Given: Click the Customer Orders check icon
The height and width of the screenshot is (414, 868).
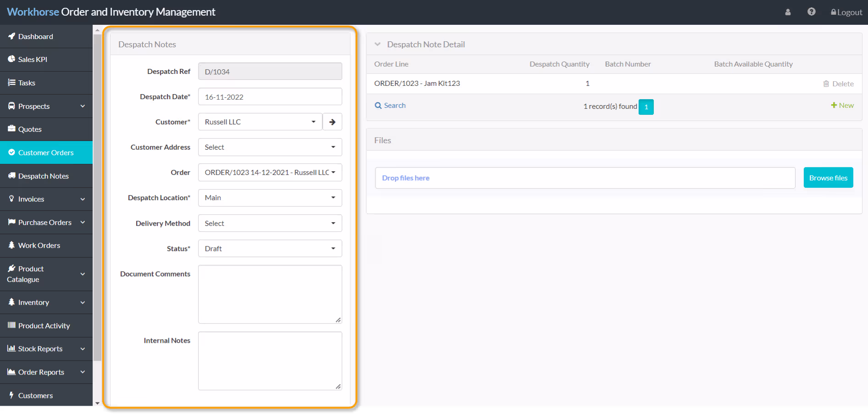Looking at the screenshot, I should click(11, 152).
